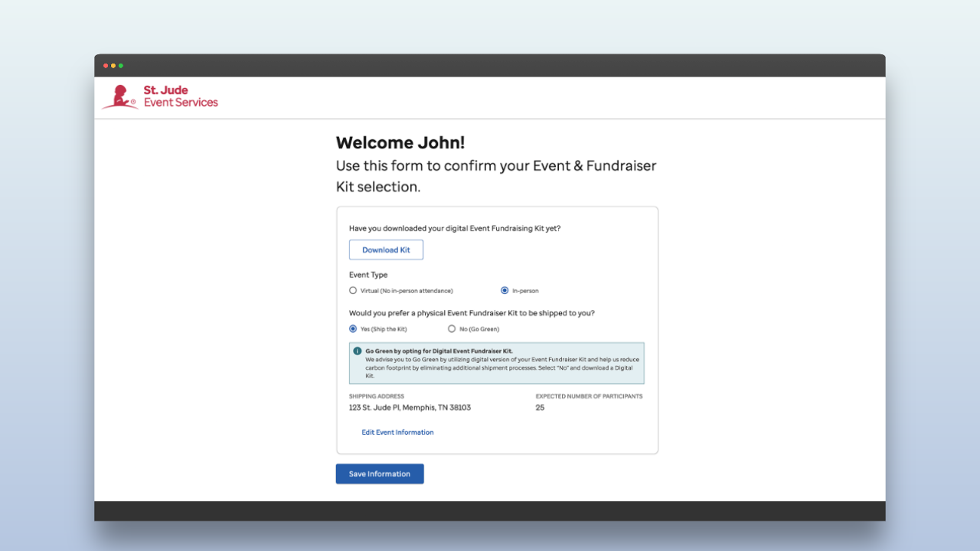Click the expected participants value 25
This screenshot has width=980, height=551.
pos(540,408)
